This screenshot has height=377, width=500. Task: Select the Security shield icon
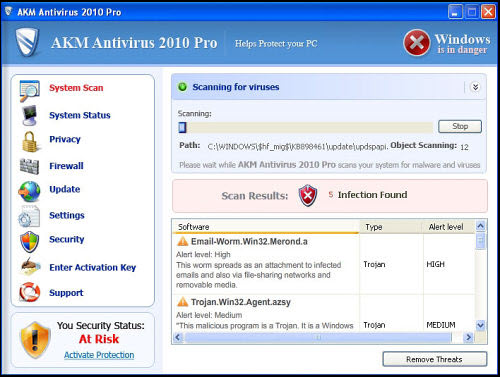(29, 241)
